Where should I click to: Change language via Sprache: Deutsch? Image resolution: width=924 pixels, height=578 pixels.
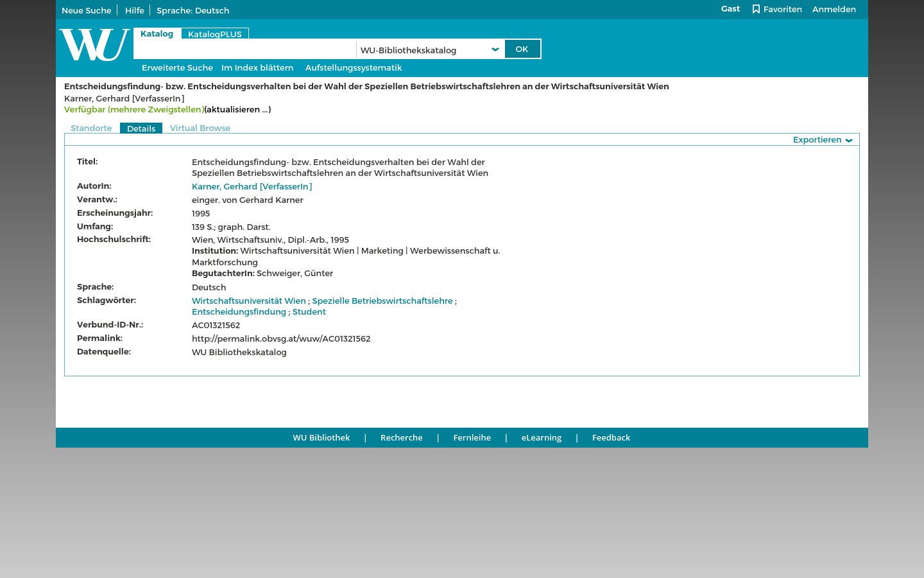pyautogui.click(x=193, y=10)
